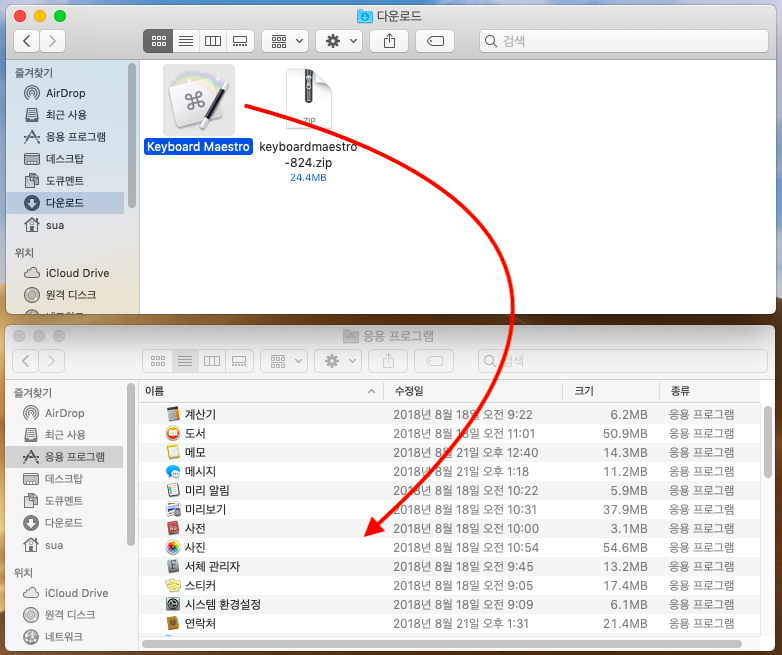782x655 pixels.
Task: Select 시스템 환경설정 app row
Action: [x=450, y=604]
